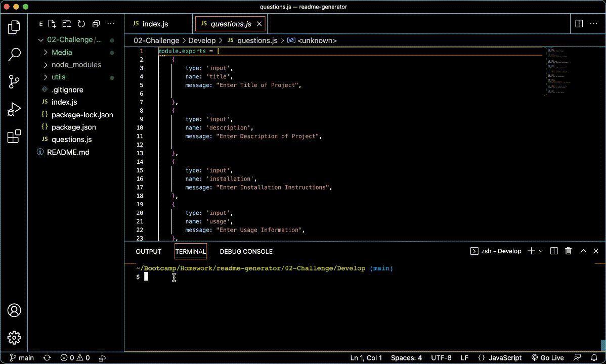Click the terminal prompt input area
Image resolution: width=606 pixels, height=364 pixels.
coord(146,277)
